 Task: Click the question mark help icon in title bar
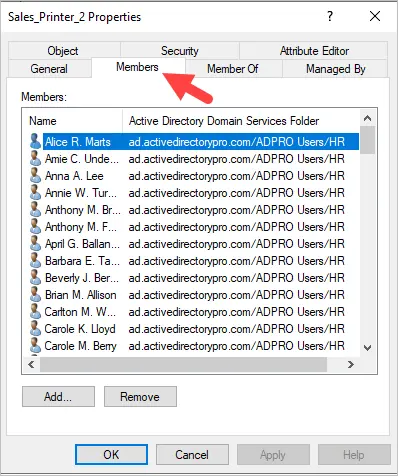(330, 16)
